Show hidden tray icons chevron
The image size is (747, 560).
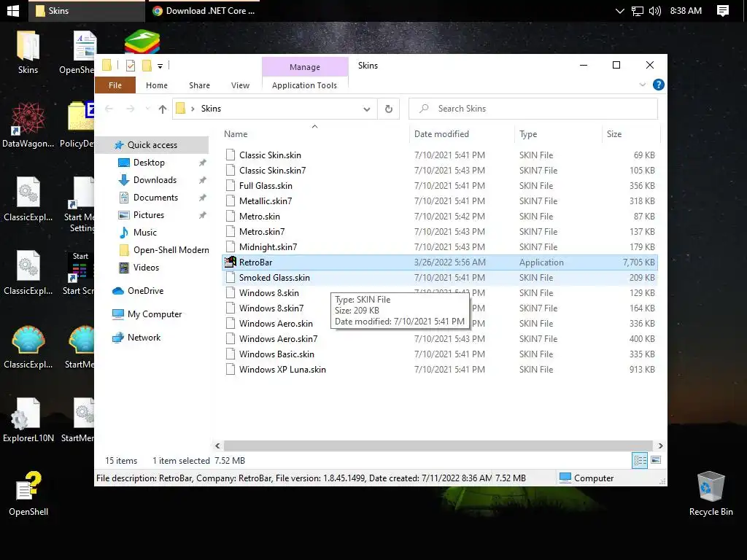point(619,10)
